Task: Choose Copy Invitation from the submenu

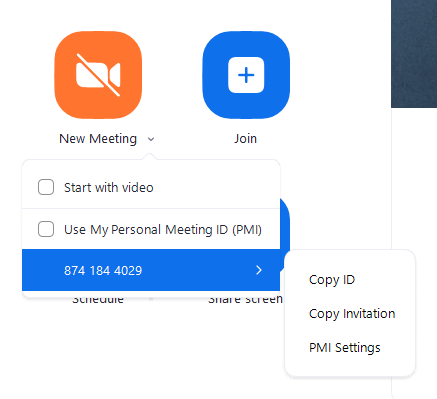Action: pyautogui.click(x=352, y=314)
